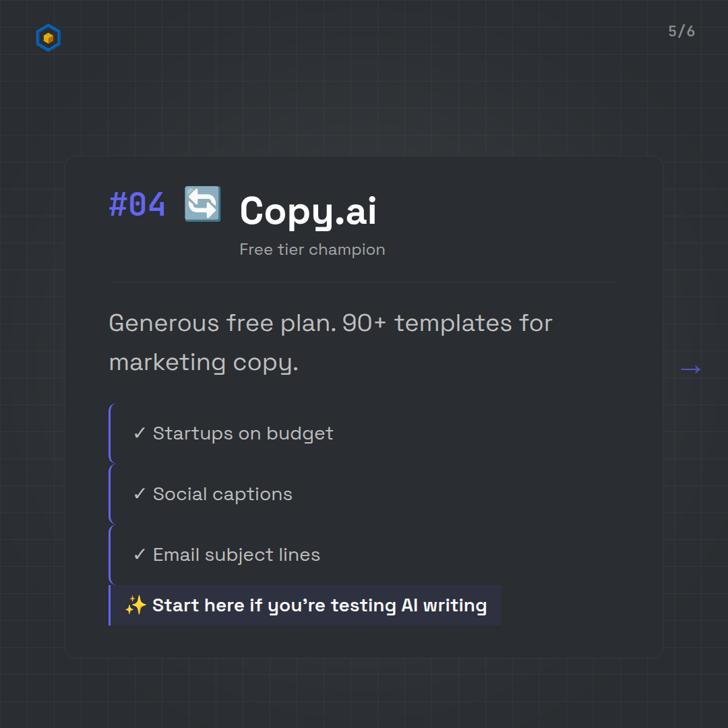Click the Free tier champion subtitle
Screen dimensions: 728x728
coord(312,249)
